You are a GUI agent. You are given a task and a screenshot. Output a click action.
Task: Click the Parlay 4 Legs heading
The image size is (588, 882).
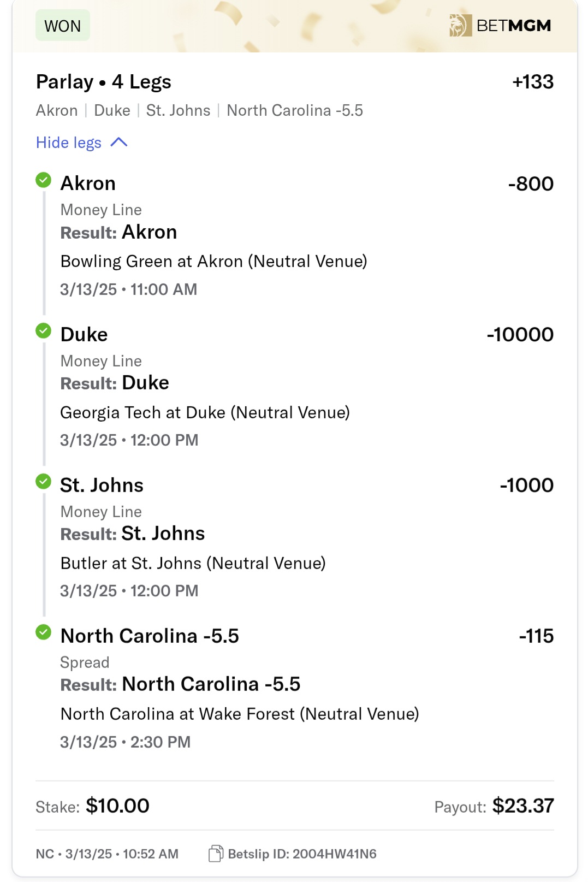coord(104,82)
